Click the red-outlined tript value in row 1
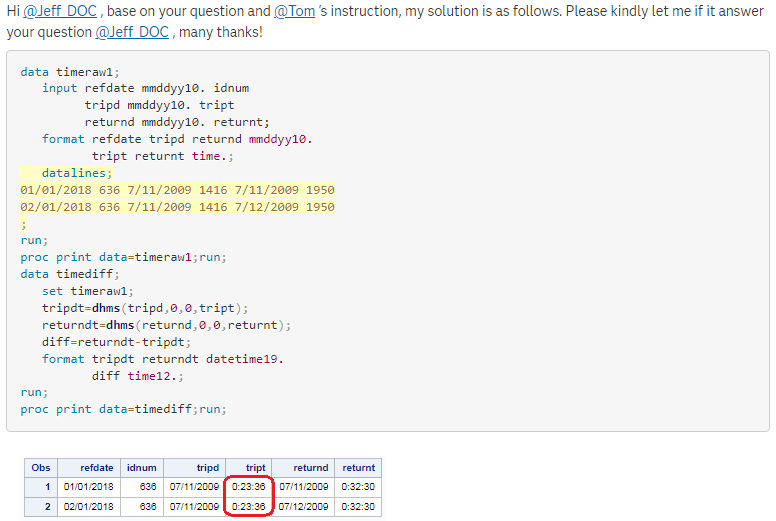This screenshot has height=521, width=776. click(248, 487)
